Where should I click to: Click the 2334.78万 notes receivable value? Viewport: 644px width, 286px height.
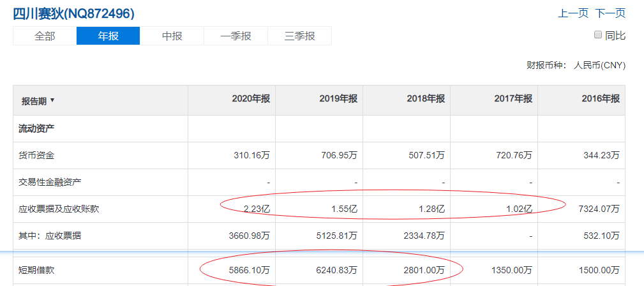click(x=423, y=236)
